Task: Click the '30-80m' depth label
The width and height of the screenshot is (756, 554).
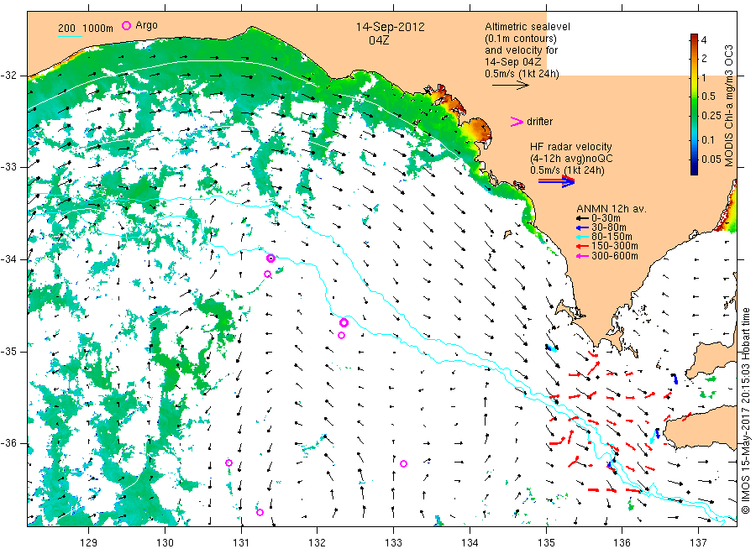Action: coord(608,227)
